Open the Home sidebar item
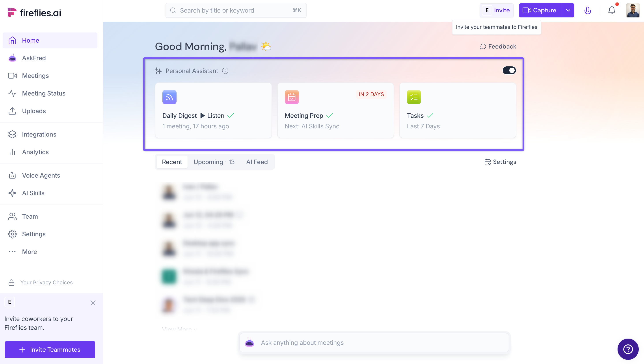Screen dimensions: 644x364 [50, 40]
